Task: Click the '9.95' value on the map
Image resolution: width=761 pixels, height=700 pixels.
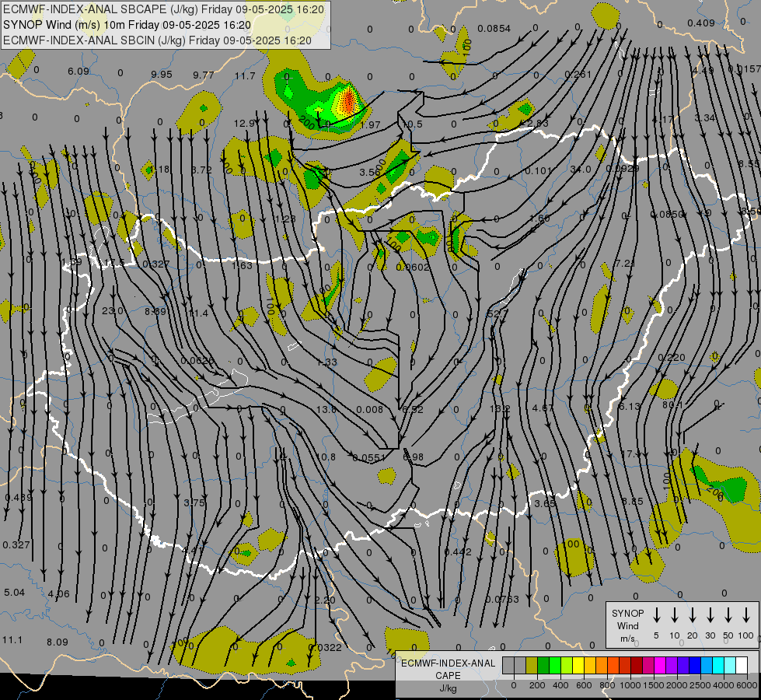Action: click(x=162, y=75)
